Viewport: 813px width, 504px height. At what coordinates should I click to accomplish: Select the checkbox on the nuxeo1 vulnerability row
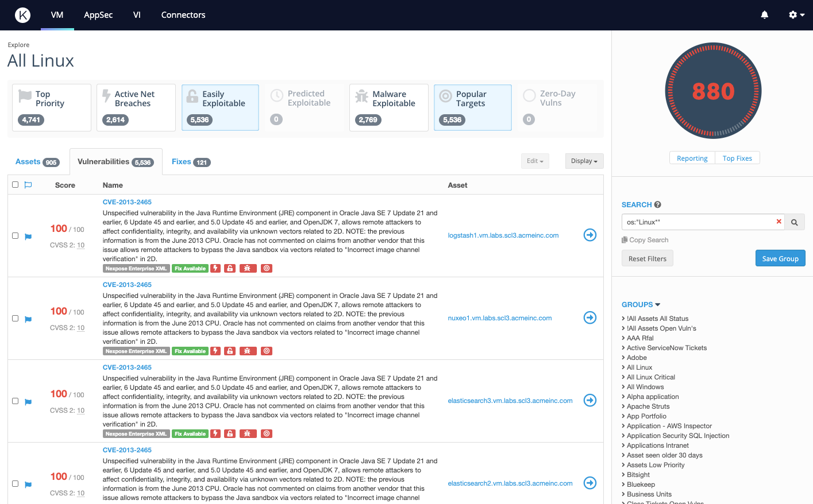(15, 318)
